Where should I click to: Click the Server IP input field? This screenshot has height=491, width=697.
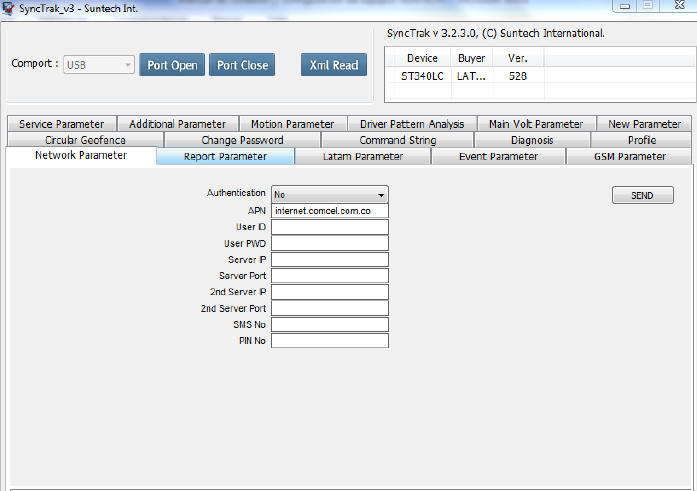pyautogui.click(x=329, y=260)
